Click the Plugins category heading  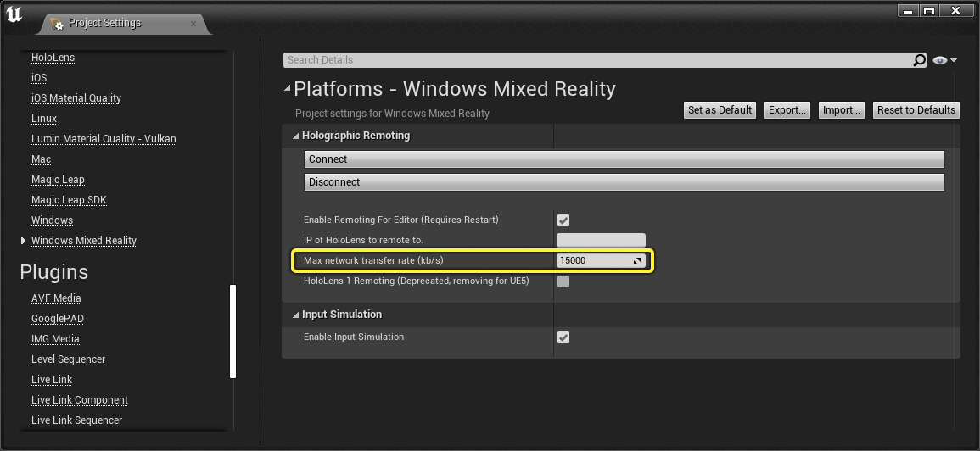pyautogui.click(x=53, y=272)
